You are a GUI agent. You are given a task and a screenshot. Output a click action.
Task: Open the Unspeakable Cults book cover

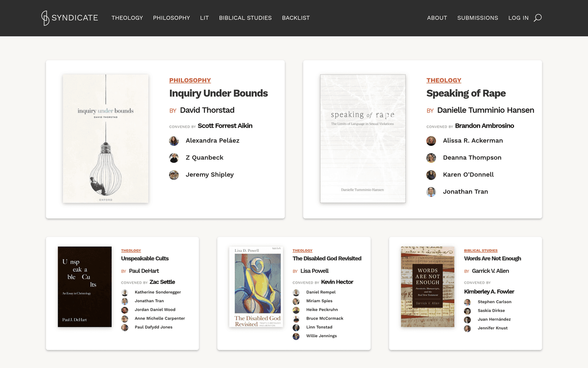(85, 287)
